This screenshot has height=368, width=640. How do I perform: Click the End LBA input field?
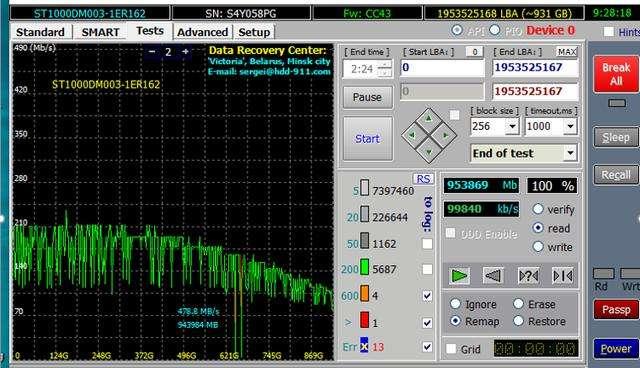pyautogui.click(x=535, y=67)
